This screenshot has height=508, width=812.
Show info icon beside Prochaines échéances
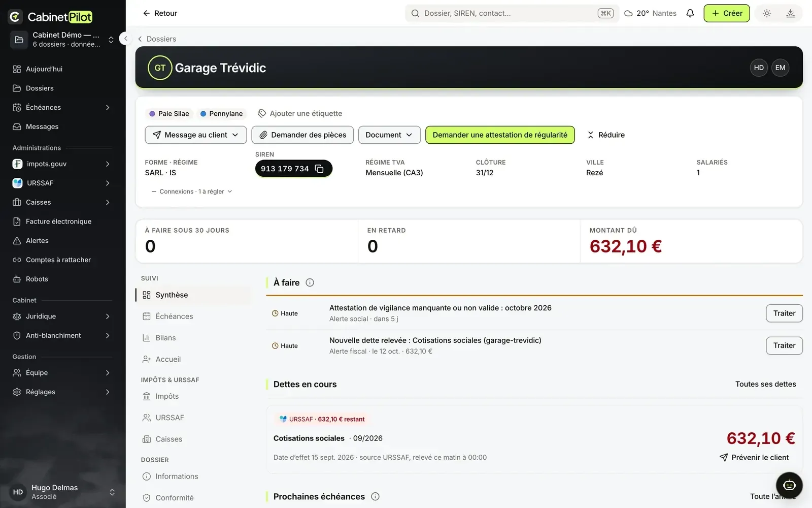point(375,496)
